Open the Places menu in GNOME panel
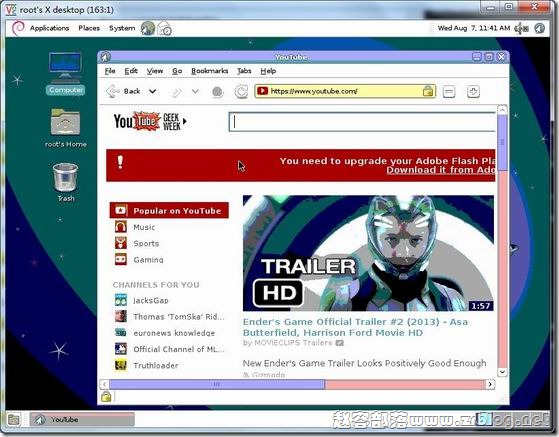559x437 pixels. tap(89, 28)
